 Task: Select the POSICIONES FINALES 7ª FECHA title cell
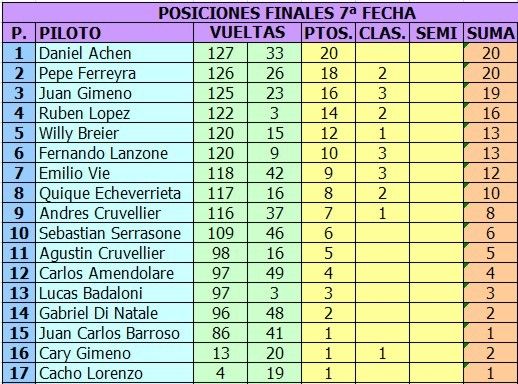[260, 13]
